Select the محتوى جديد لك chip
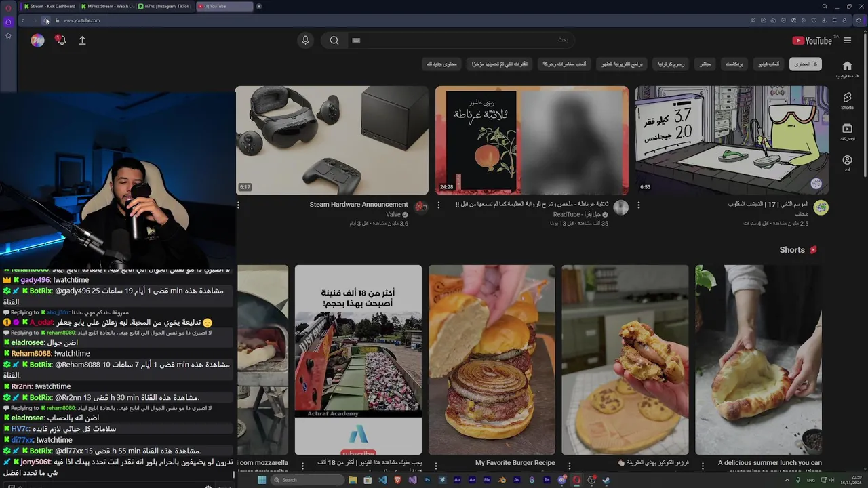This screenshot has height=488, width=868. tap(441, 64)
